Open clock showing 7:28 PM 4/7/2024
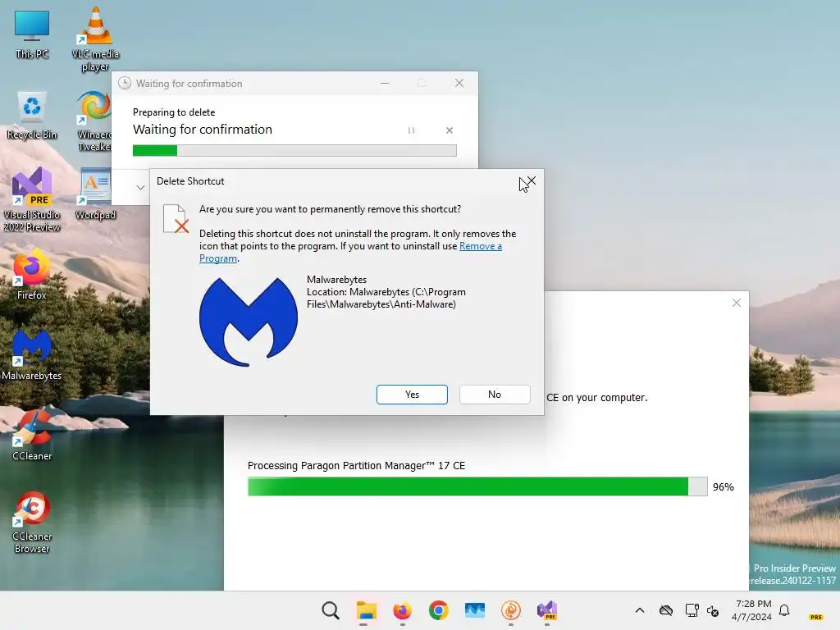 point(751,610)
